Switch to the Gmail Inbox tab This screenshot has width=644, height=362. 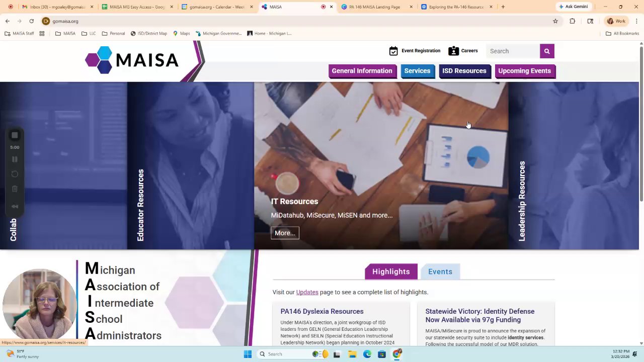[58, 7]
